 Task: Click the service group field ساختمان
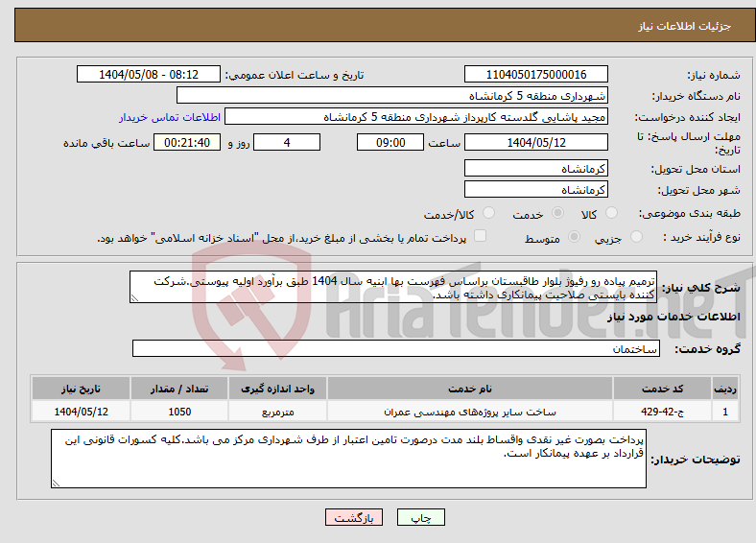click(x=396, y=348)
